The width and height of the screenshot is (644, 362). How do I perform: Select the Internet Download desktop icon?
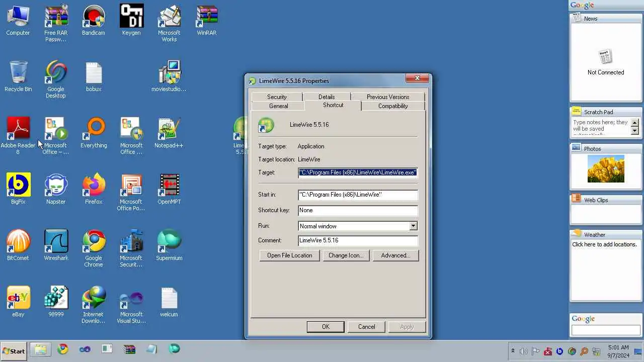tap(94, 305)
